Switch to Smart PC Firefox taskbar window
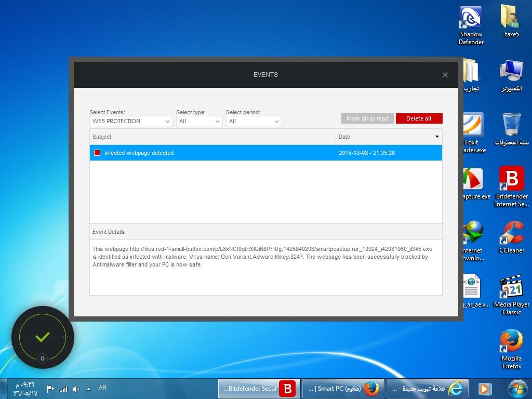This screenshot has height=399, width=532. (x=343, y=389)
